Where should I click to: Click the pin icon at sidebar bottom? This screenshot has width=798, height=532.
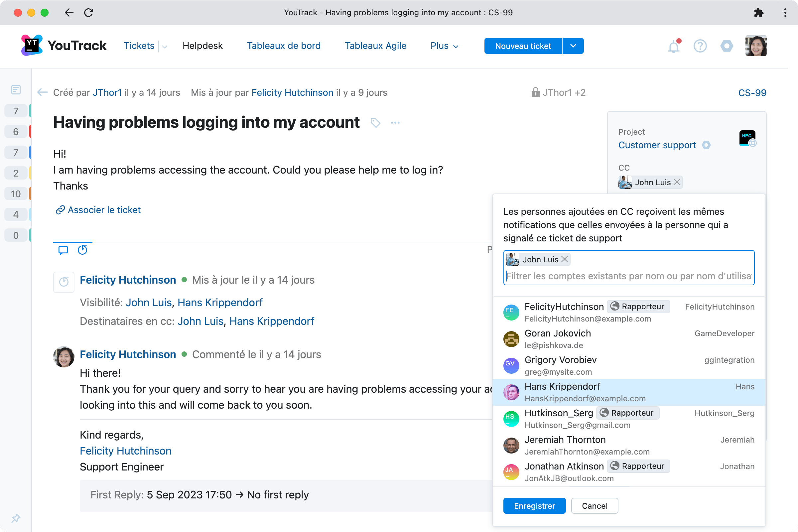pyautogui.click(x=16, y=518)
